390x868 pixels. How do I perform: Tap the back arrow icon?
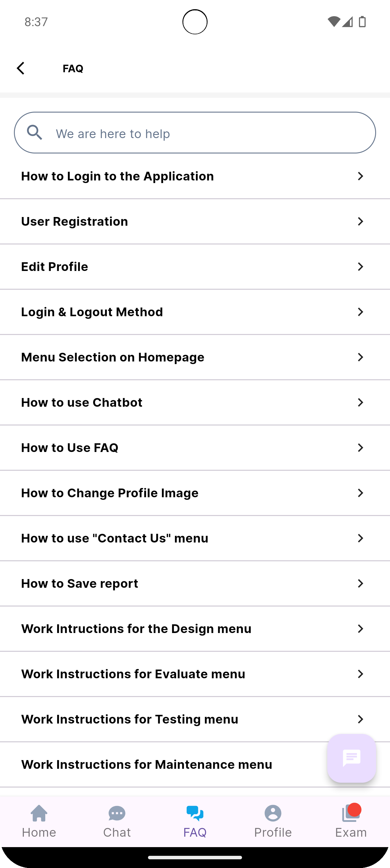pyautogui.click(x=21, y=68)
